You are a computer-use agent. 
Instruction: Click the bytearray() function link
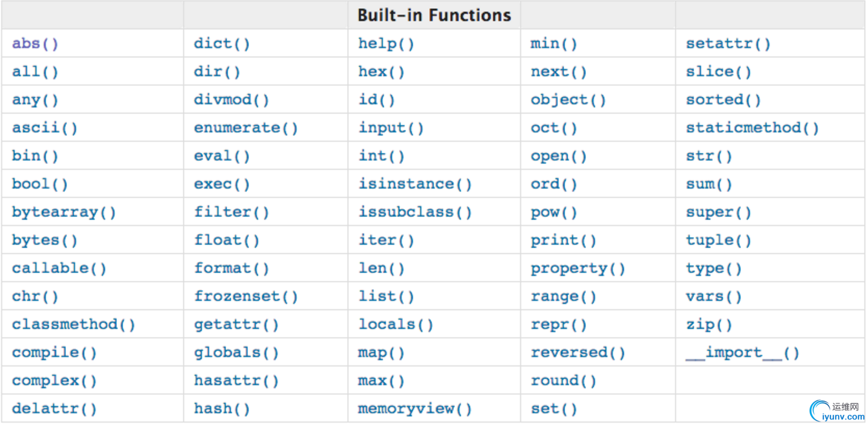(x=64, y=212)
